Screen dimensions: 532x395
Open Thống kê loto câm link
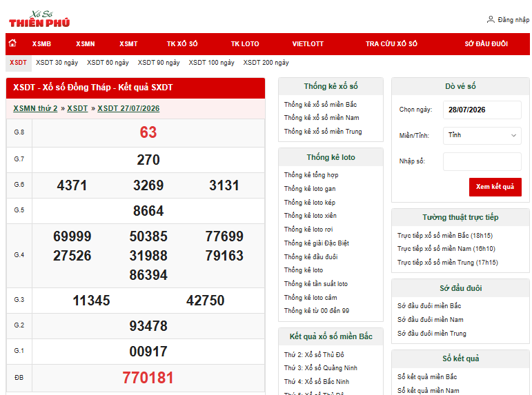tap(310, 298)
